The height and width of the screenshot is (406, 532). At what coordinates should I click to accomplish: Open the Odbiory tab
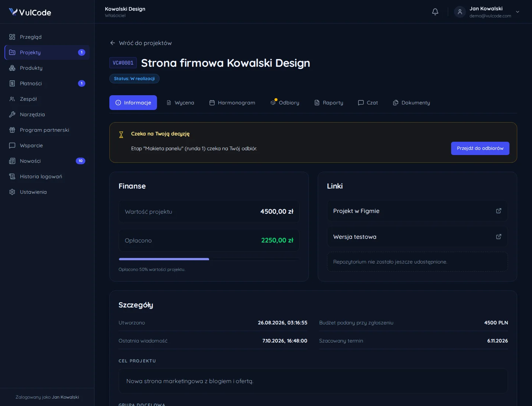click(285, 103)
